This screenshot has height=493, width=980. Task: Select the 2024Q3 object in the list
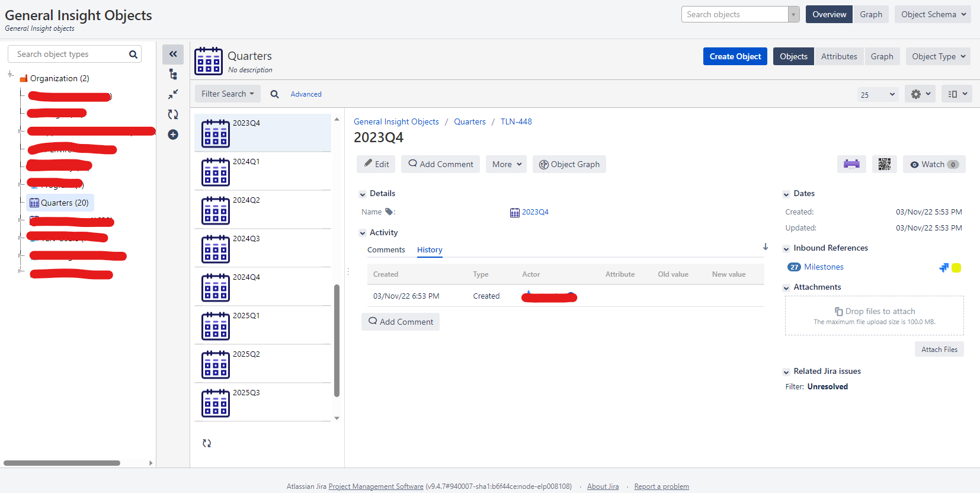click(x=262, y=248)
